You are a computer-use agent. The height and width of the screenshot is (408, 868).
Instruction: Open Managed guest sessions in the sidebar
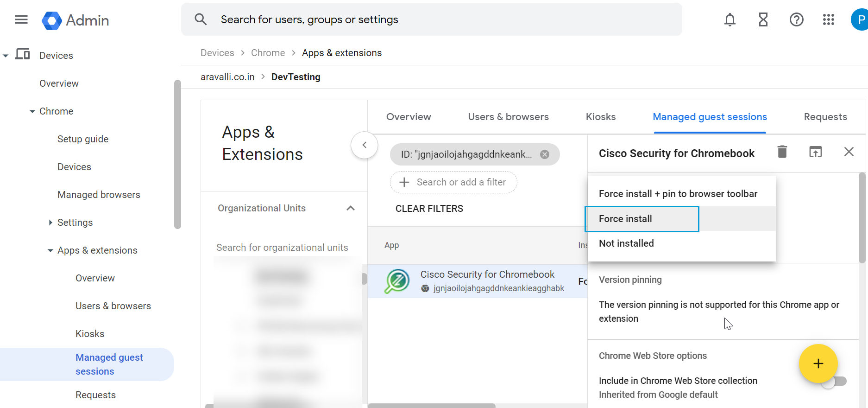[87, 364]
